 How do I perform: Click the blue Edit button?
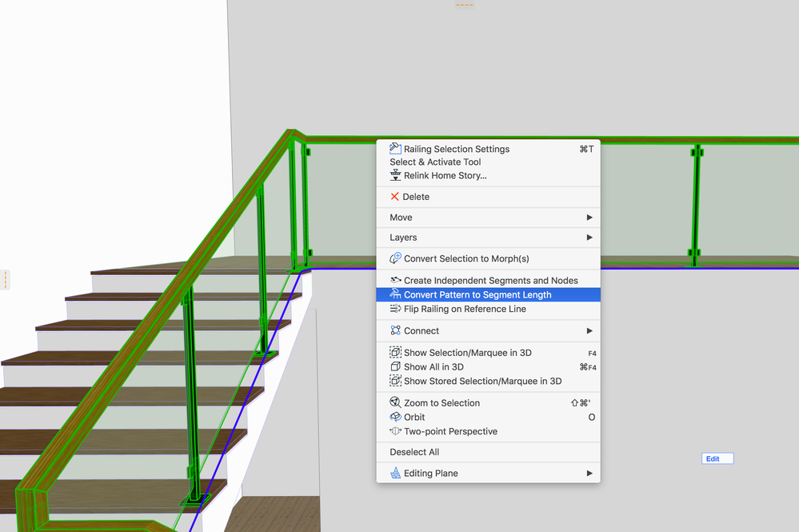[717, 458]
